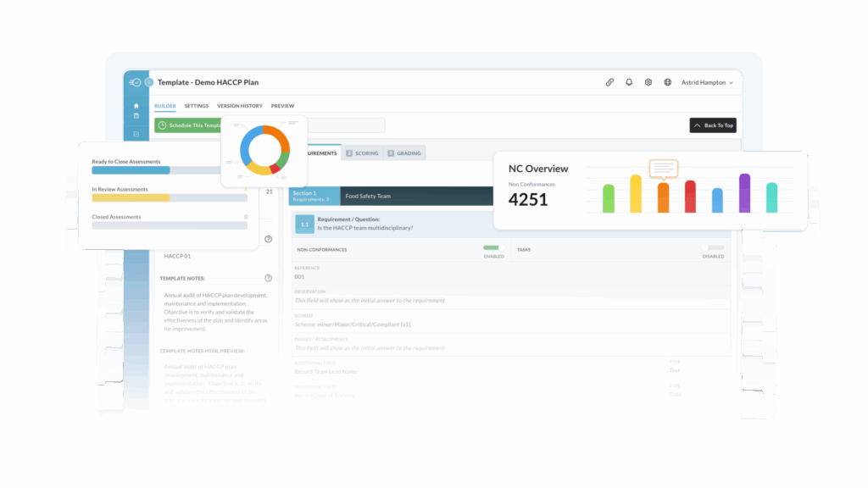Click the link icon in the header
This screenshot has width=868, height=488.
tap(610, 82)
